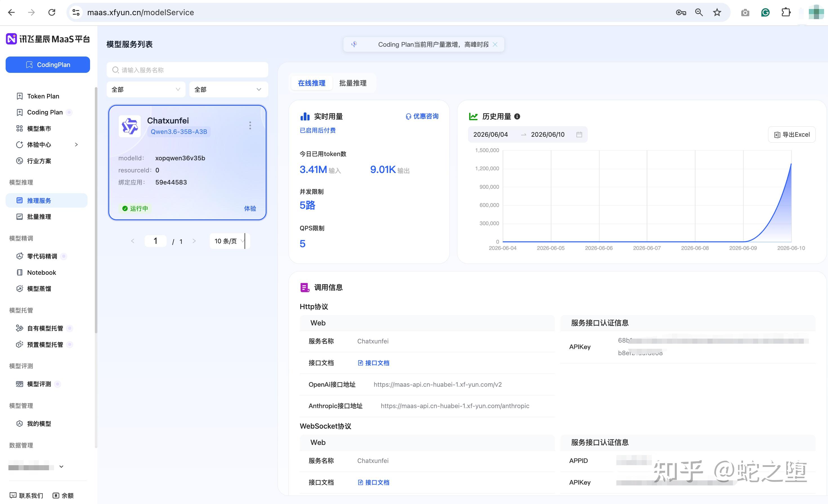Screen dimensions: 828x504
Task: Open saved passwords key icon
Action: pyautogui.click(x=681, y=12)
